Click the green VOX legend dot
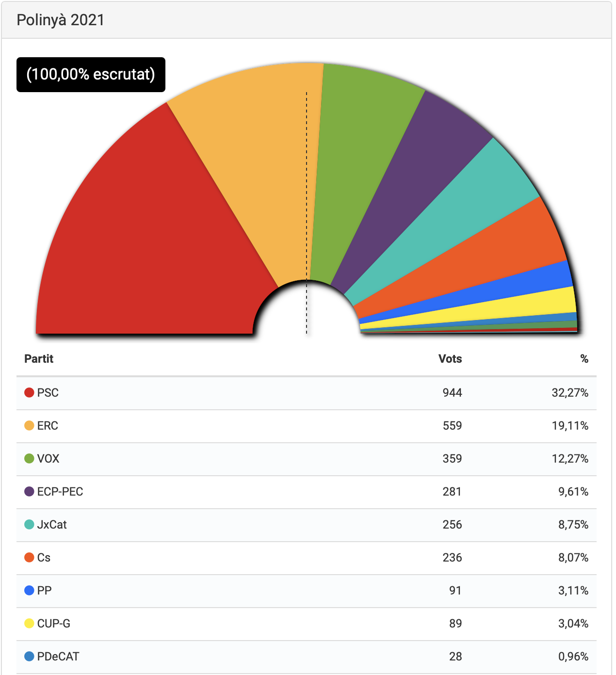Screen dimensions: 616x675 [29, 458]
